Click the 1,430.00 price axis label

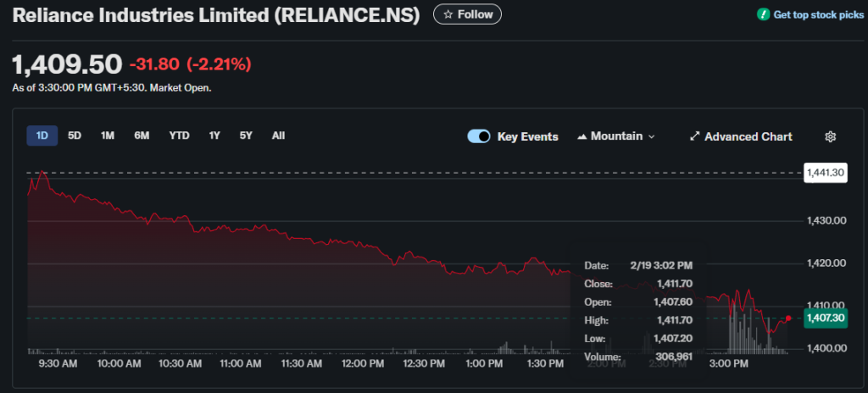827,221
